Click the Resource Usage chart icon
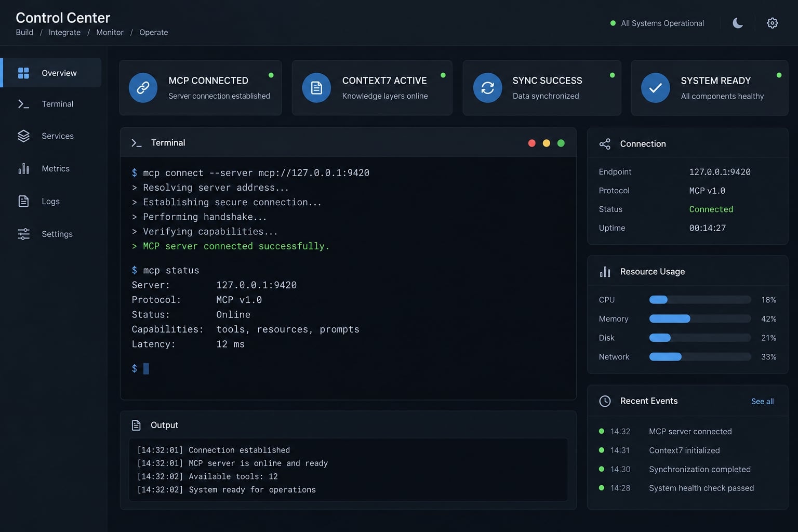The image size is (798, 532). click(x=605, y=272)
